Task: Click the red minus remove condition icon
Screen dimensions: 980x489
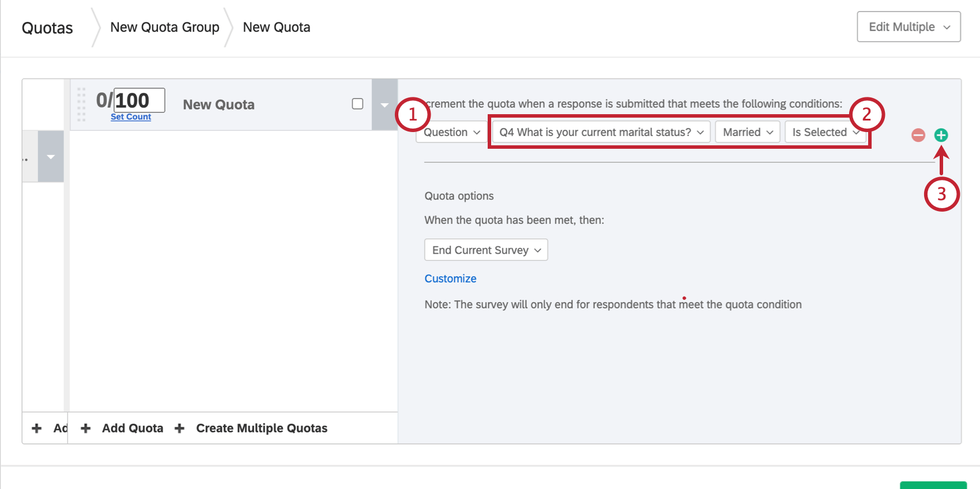Action: (x=918, y=135)
